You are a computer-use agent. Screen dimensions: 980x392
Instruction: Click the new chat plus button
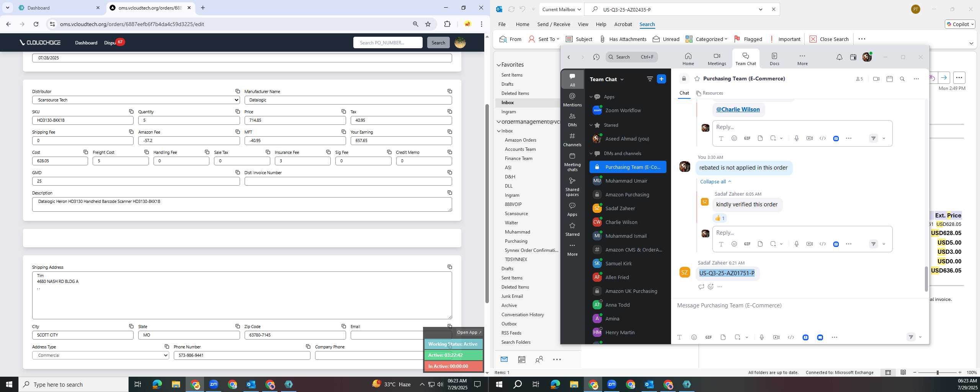click(661, 79)
